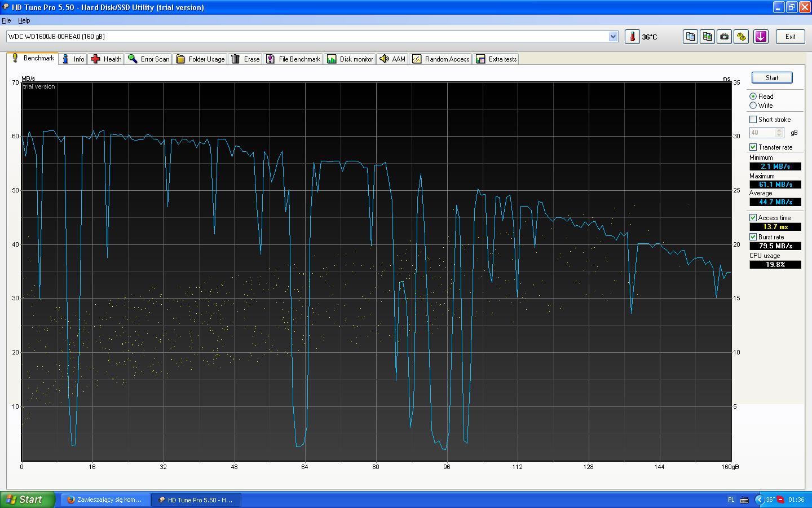The height and width of the screenshot is (508, 812).
Task: Click the 36°C temperature reading
Action: pyautogui.click(x=650, y=37)
